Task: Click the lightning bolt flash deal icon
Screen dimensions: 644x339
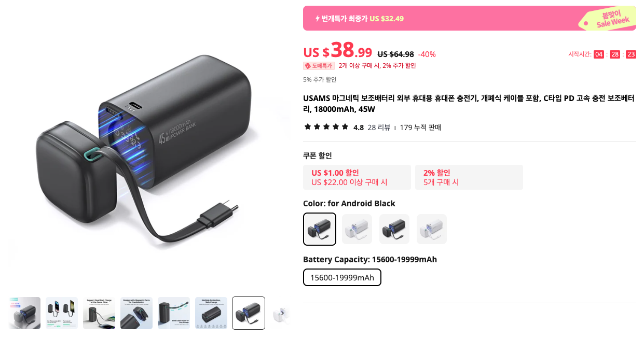Action: [318, 19]
